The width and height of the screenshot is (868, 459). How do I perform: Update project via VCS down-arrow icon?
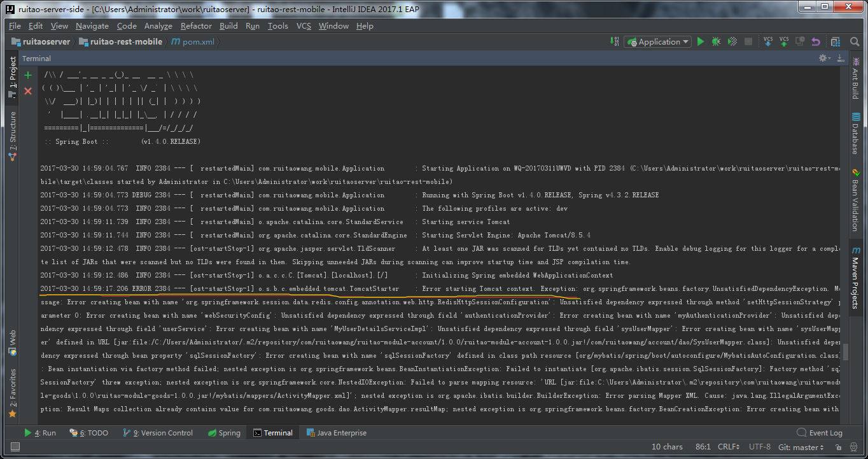(768, 41)
